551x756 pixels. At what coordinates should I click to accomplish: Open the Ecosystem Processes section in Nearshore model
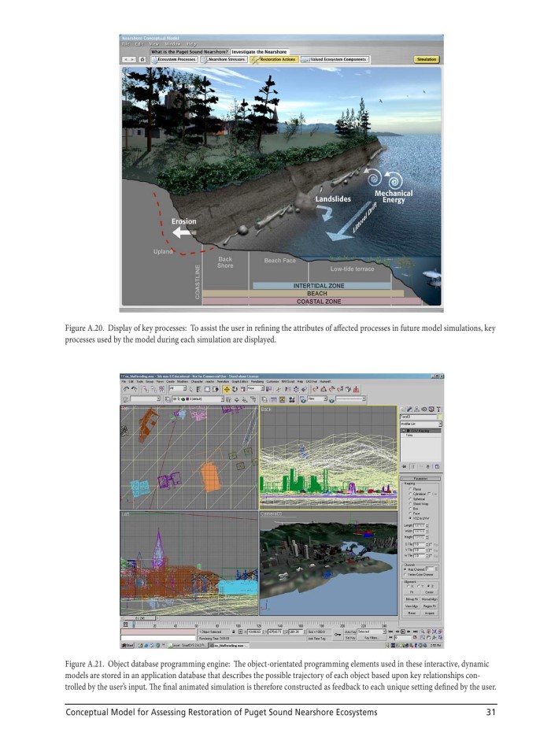[x=173, y=59]
